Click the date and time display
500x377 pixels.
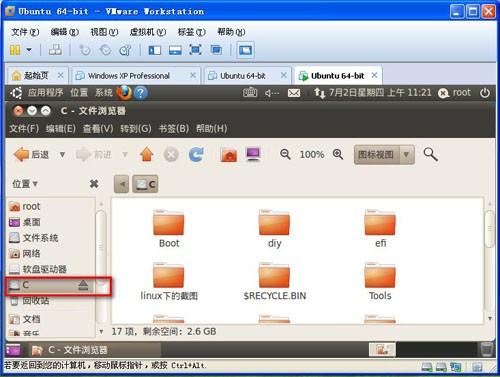click(380, 93)
